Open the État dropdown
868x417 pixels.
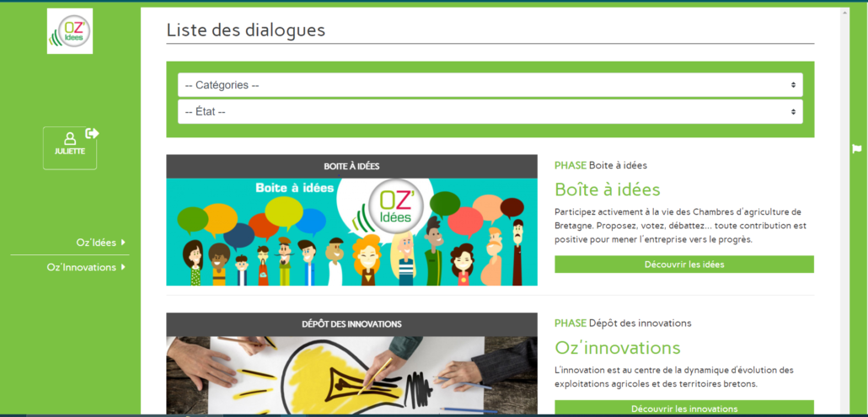click(x=490, y=112)
